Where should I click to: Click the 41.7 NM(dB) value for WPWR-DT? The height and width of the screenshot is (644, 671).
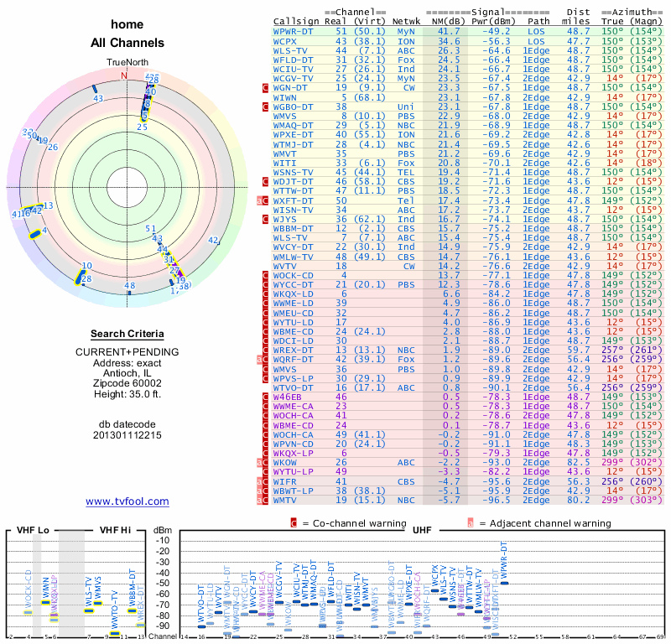[449, 32]
